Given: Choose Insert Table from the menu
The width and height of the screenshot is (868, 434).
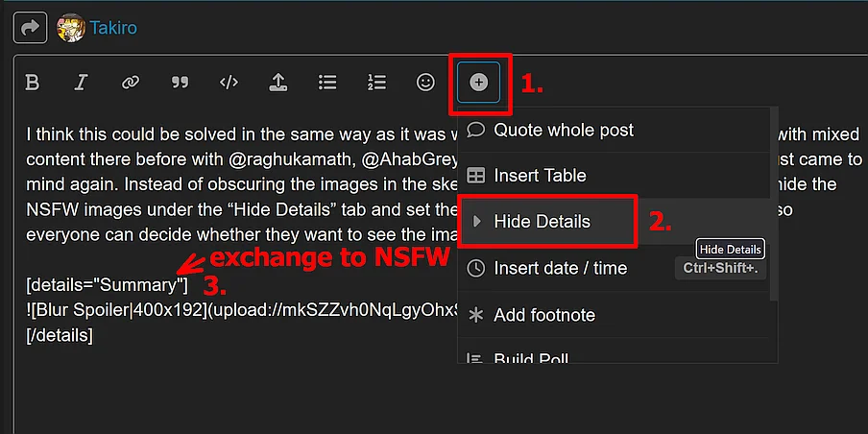Looking at the screenshot, I should pyautogui.click(x=614, y=176).
